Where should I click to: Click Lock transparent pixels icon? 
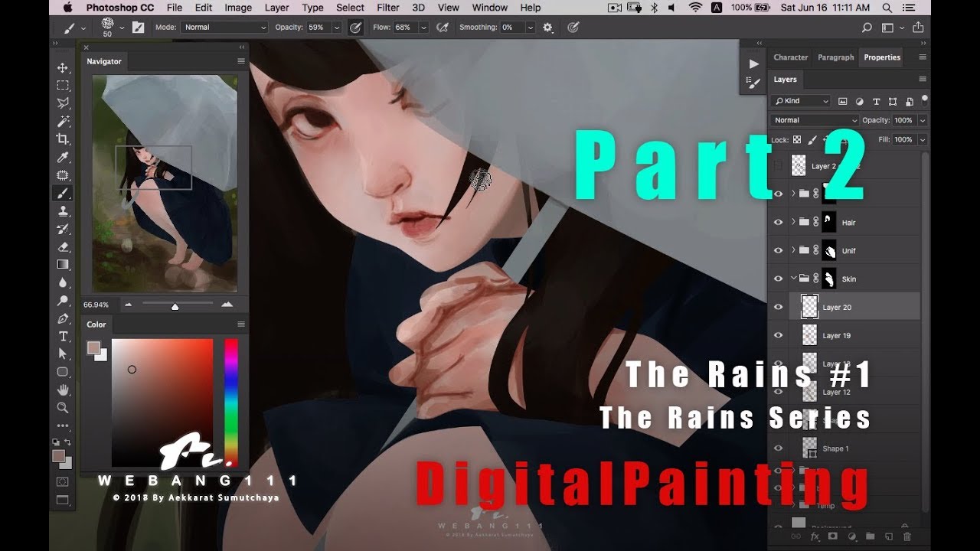(796, 140)
